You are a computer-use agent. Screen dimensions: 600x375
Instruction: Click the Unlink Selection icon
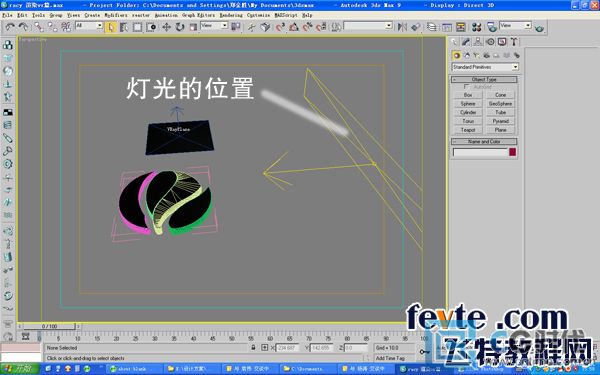pos(52,27)
